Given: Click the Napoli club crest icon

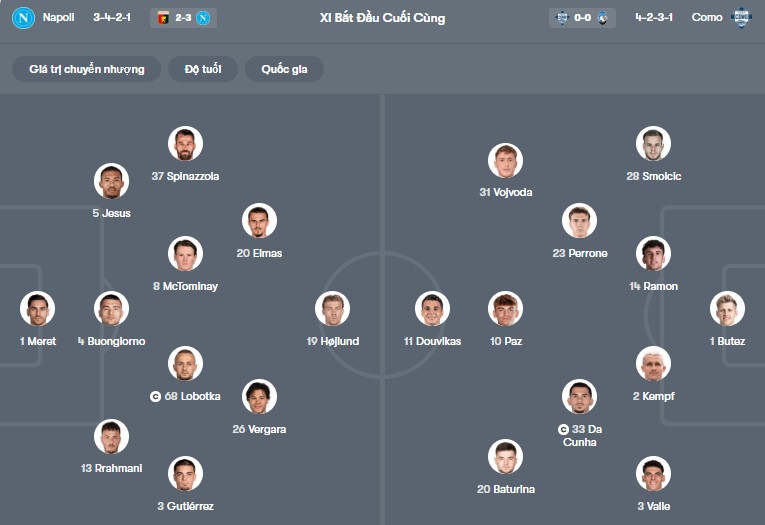Looking at the screenshot, I should coord(24,18).
